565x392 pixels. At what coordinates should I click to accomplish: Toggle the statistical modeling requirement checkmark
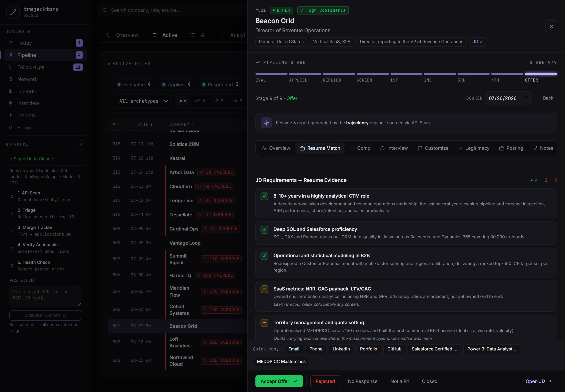click(265, 256)
